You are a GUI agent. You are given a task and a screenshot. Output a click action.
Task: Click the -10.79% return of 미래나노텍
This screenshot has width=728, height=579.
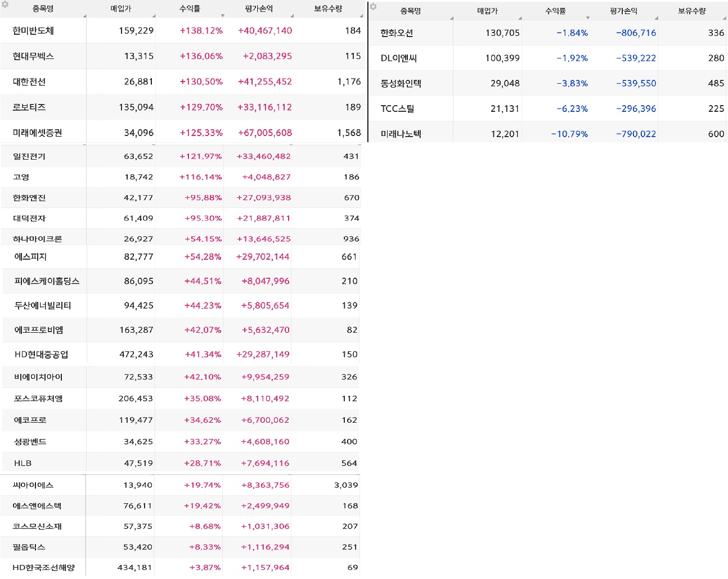point(569,134)
